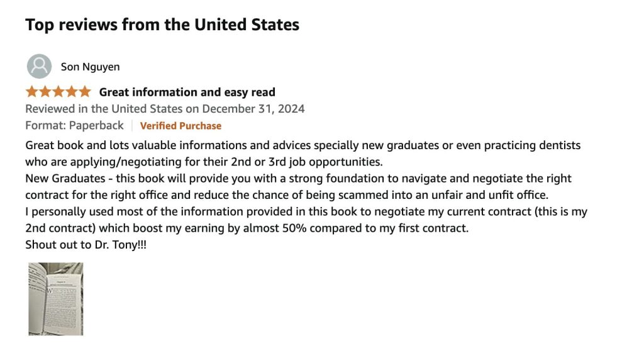
Task: Select the "Format: Paperback" text
Action: point(74,125)
